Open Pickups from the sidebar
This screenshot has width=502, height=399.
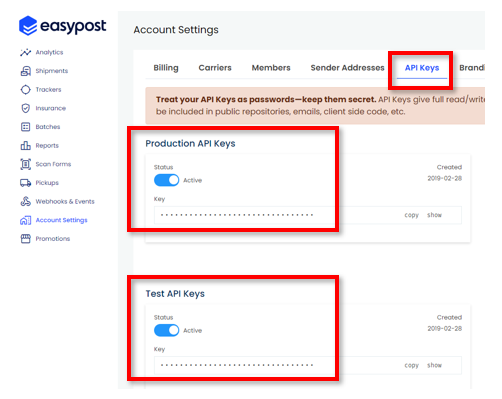pos(47,183)
